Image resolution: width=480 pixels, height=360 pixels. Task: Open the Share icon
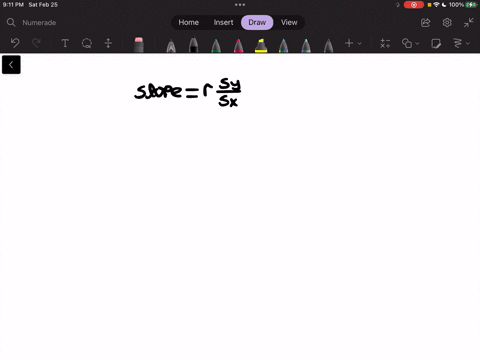pos(425,23)
